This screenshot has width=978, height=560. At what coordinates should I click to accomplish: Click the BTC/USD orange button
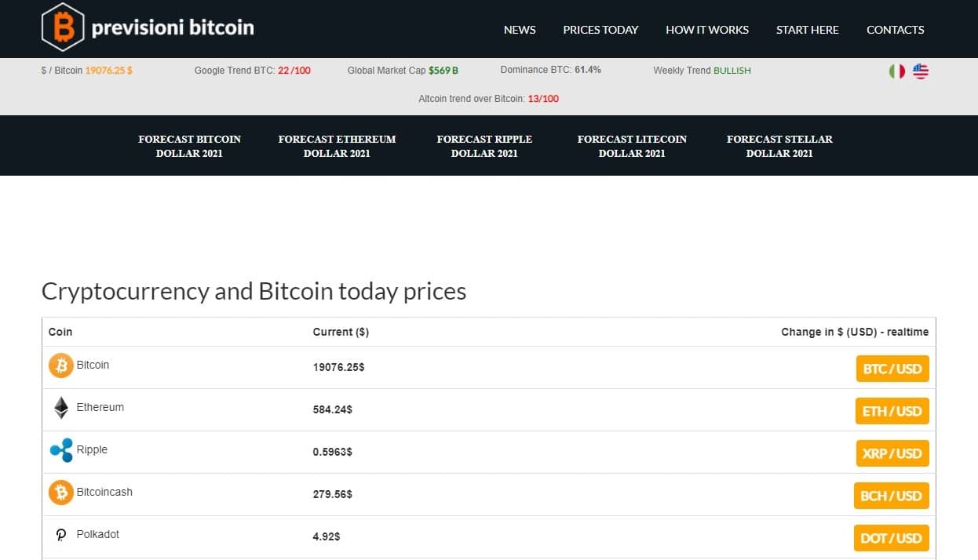(x=892, y=369)
